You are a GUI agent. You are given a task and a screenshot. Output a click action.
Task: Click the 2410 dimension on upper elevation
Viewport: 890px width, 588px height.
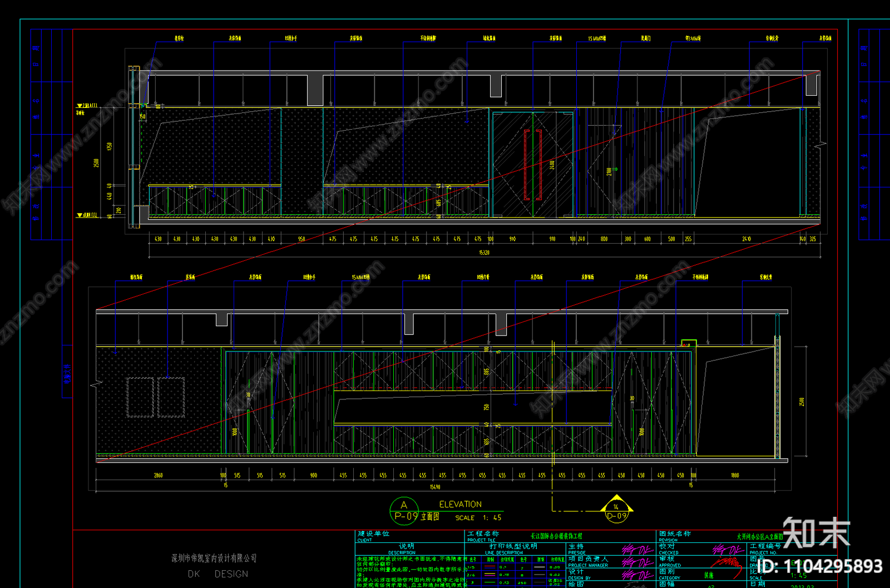(746, 239)
